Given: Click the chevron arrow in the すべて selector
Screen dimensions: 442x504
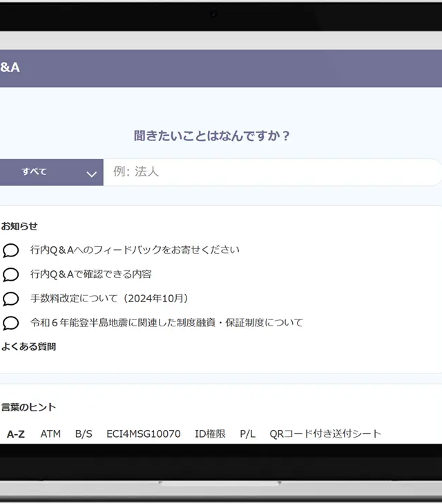Looking at the screenshot, I should tap(91, 174).
